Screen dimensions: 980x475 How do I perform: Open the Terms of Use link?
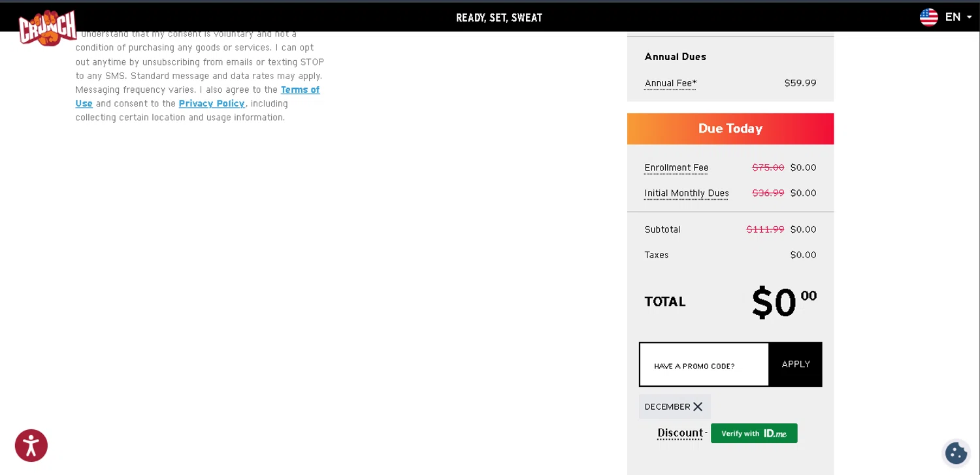(x=300, y=90)
